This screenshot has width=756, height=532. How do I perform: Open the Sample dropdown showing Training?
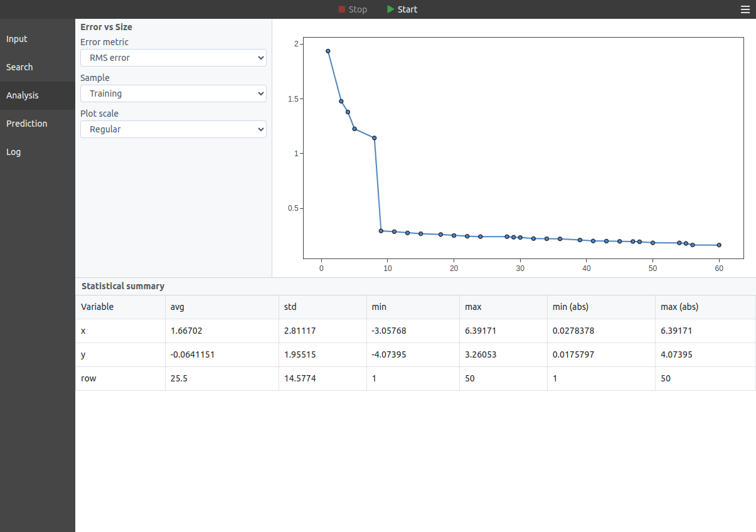[x=173, y=93]
